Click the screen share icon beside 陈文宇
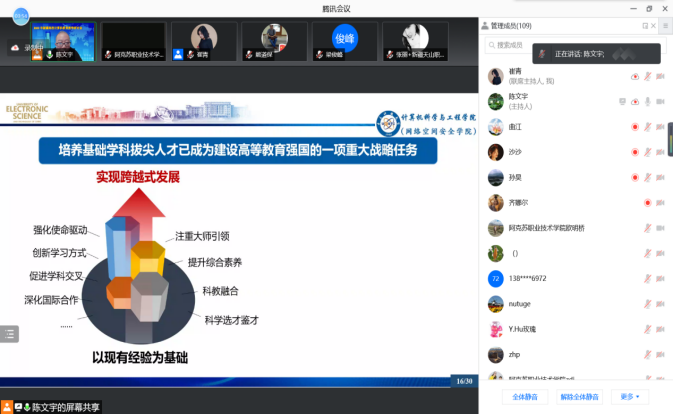The image size is (673, 414). click(x=622, y=101)
